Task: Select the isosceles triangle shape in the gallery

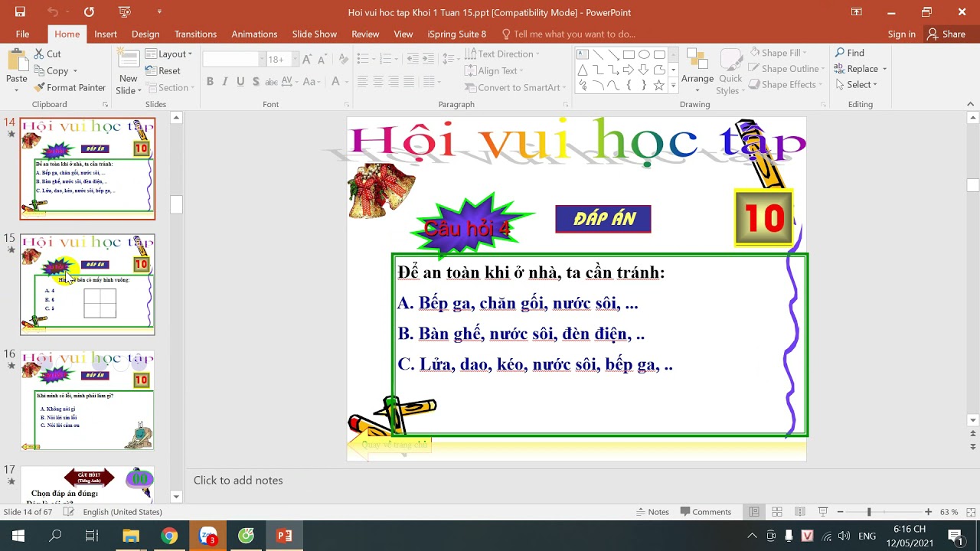Action: click(583, 70)
